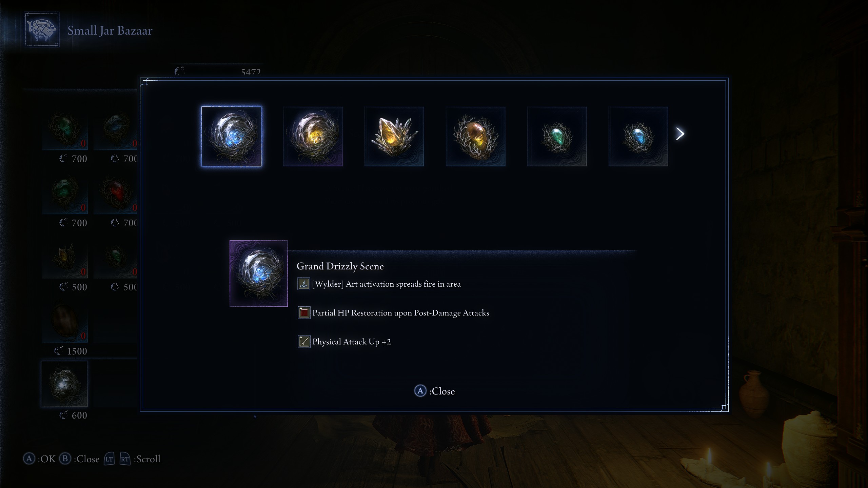Click the A :Close prompt in the dialog

click(x=434, y=391)
